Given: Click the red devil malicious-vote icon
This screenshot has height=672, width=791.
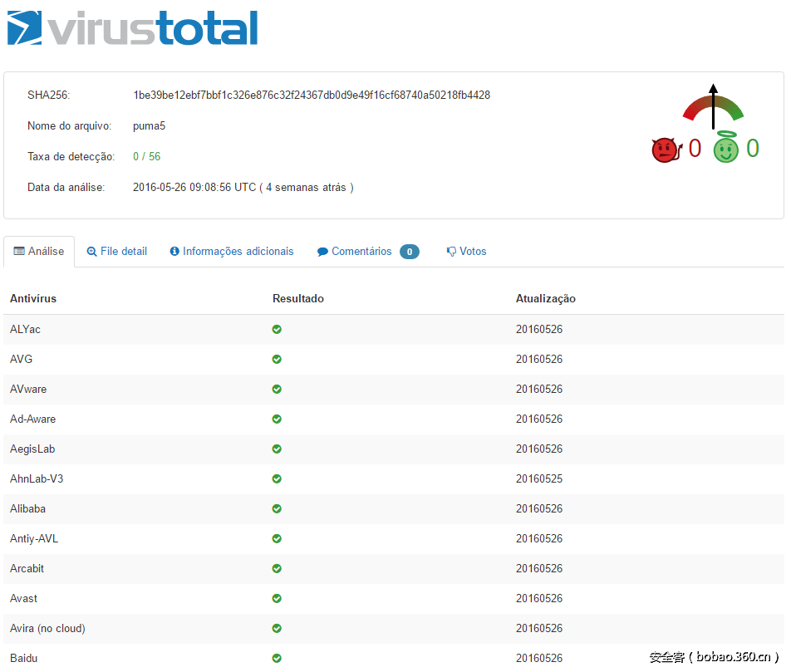Looking at the screenshot, I should click(666, 150).
